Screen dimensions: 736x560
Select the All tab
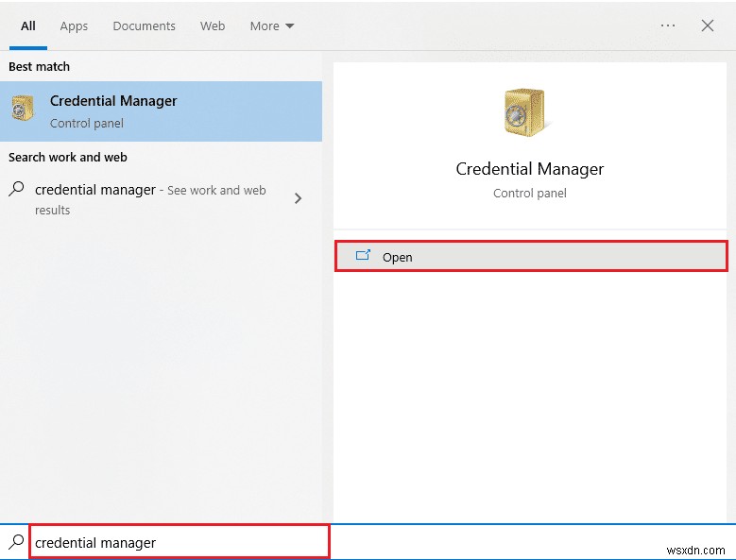(x=28, y=25)
